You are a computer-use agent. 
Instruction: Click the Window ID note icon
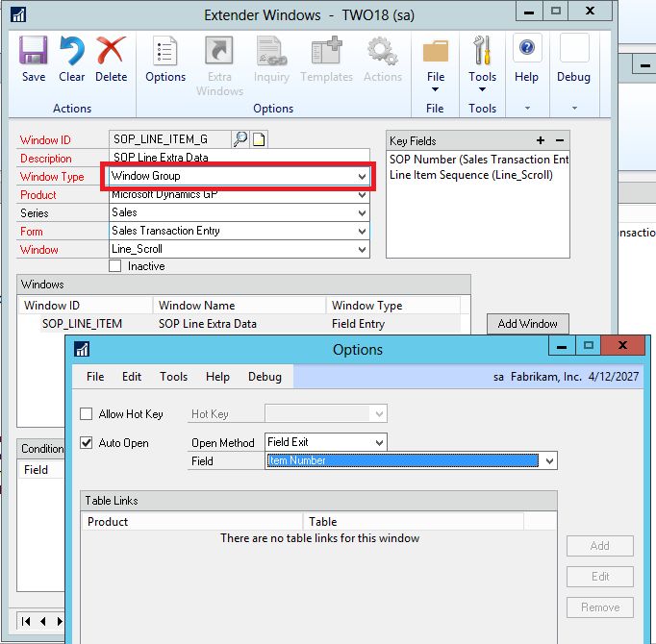(259, 138)
